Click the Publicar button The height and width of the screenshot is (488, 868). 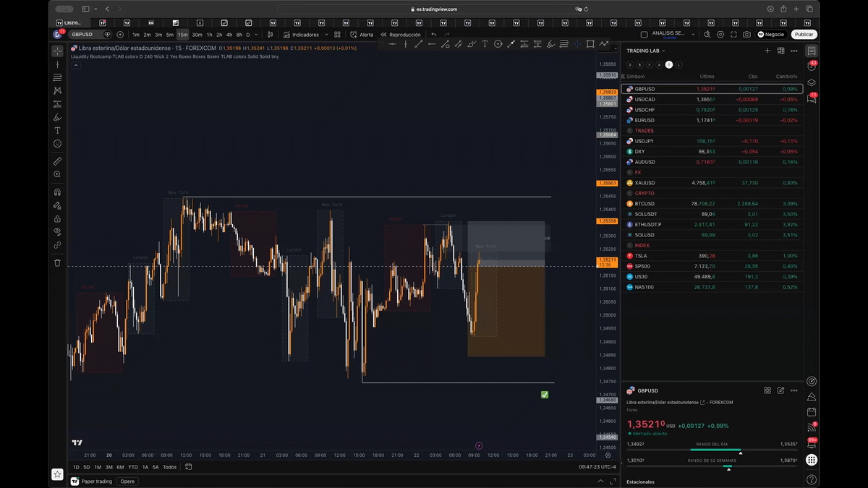[x=804, y=34]
